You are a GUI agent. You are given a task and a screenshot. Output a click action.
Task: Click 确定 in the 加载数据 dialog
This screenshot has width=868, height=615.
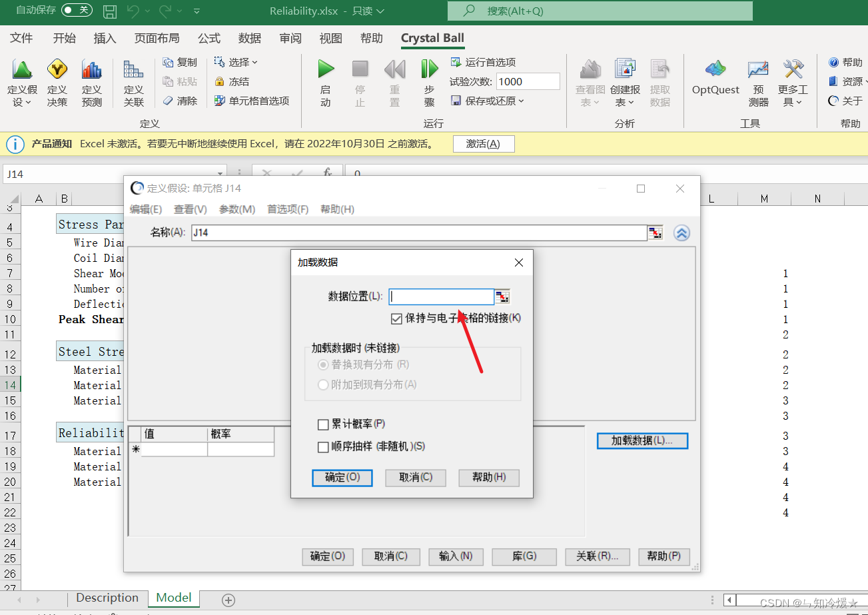coord(342,477)
